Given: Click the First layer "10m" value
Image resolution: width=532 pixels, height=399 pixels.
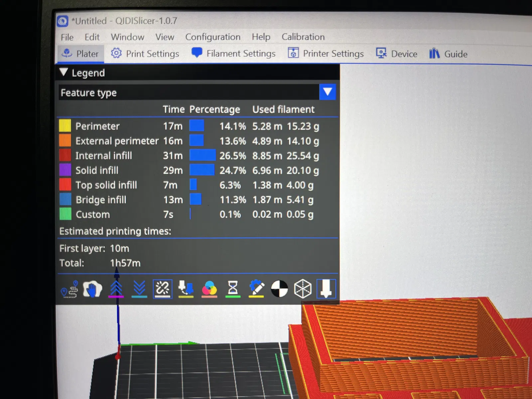Looking at the screenshot, I should click(119, 248).
